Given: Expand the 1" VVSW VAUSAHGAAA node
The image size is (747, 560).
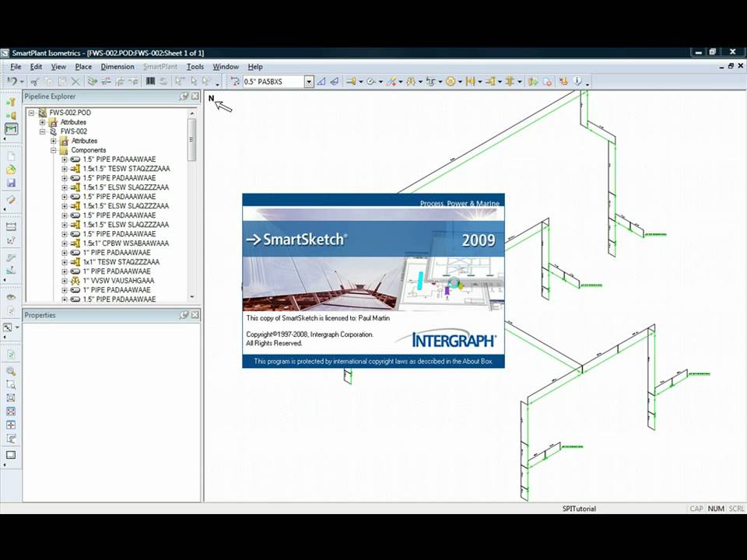Looking at the screenshot, I should pyautogui.click(x=65, y=281).
